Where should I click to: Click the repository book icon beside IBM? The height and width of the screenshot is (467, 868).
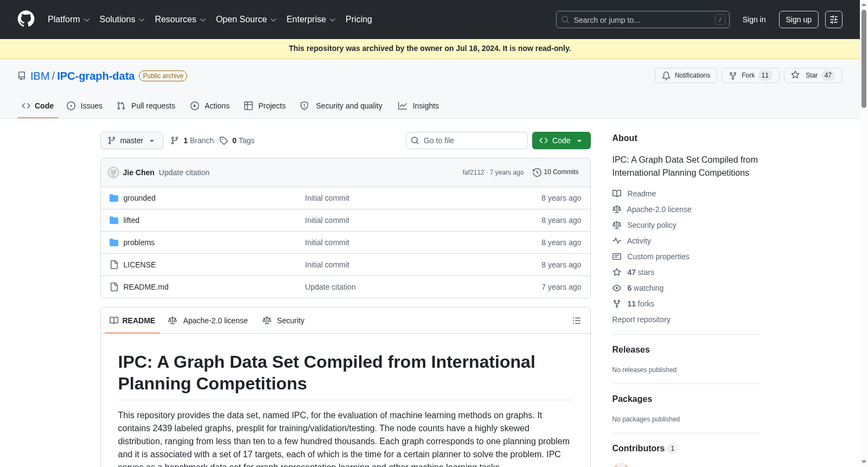pyautogui.click(x=22, y=76)
